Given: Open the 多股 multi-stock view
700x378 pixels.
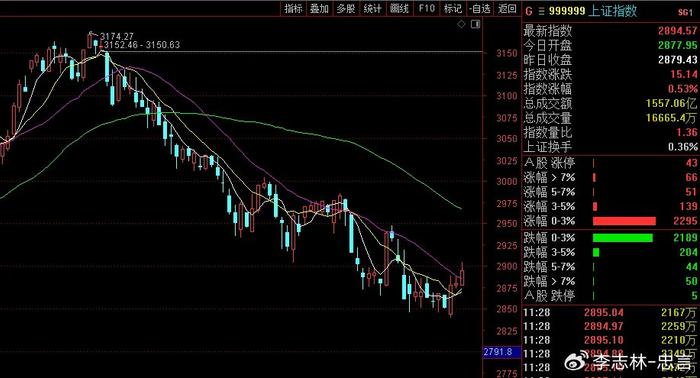Looking at the screenshot, I should [346, 8].
